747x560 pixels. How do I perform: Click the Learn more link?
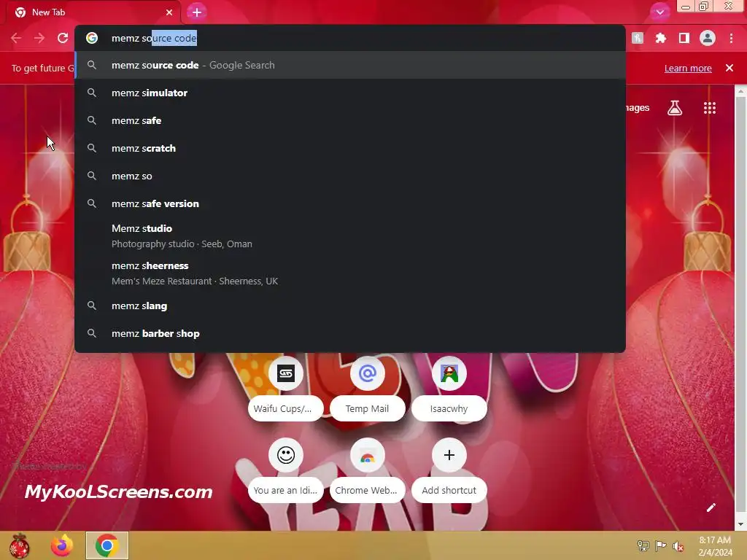pos(688,68)
